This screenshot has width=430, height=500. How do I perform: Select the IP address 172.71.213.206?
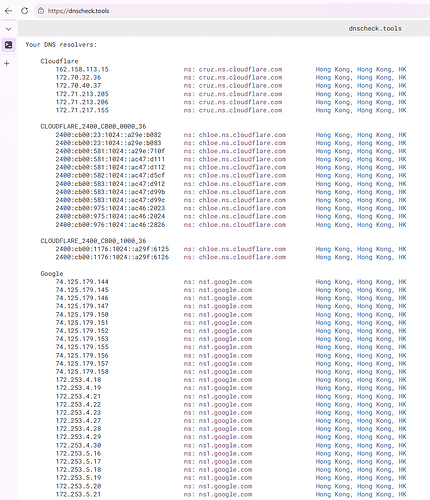pyautogui.click(x=82, y=102)
